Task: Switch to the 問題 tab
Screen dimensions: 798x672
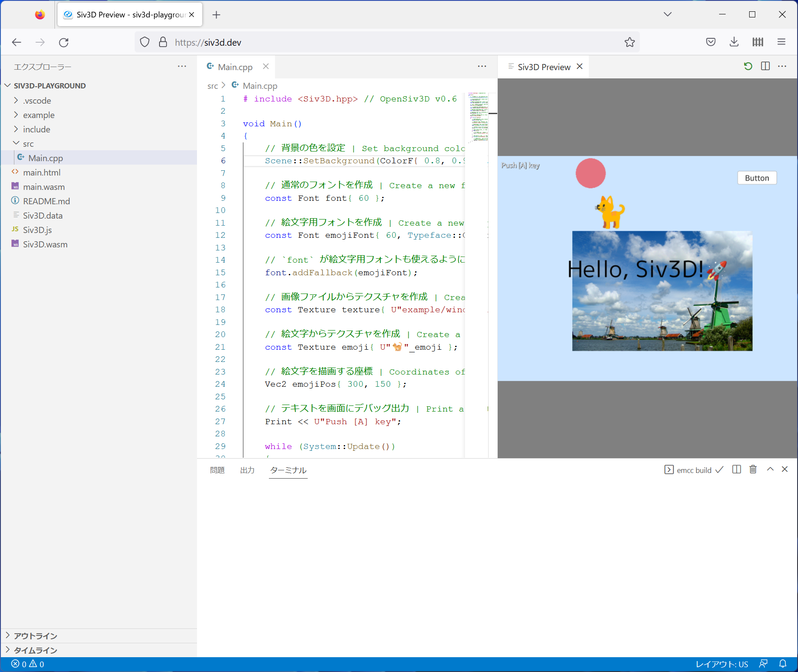Action: 217,470
